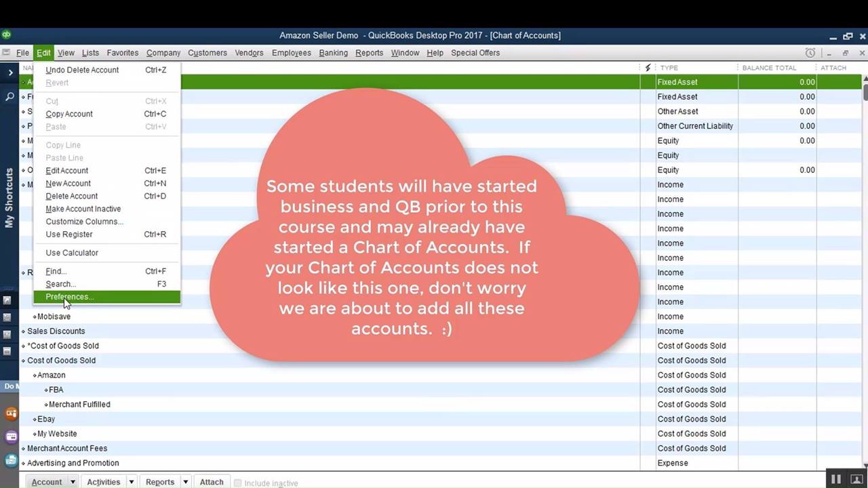
Task: Choose Search in the Edit menu
Action: tap(107, 284)
